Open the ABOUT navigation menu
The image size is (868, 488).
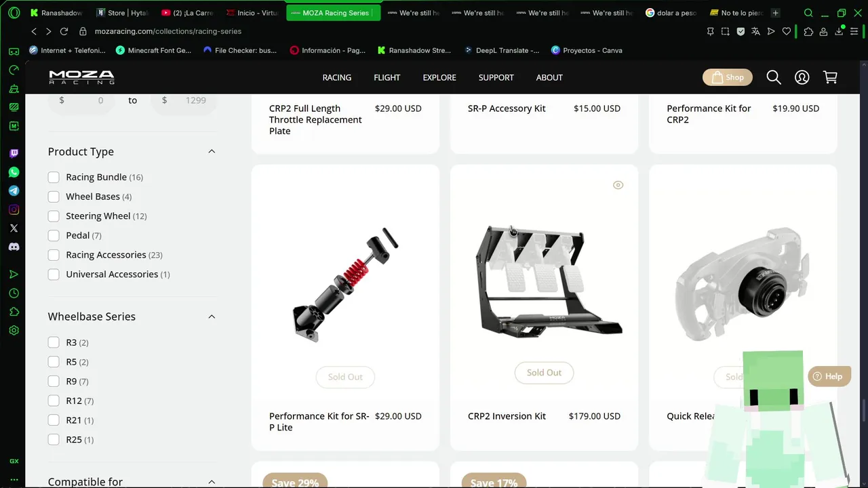549,77
